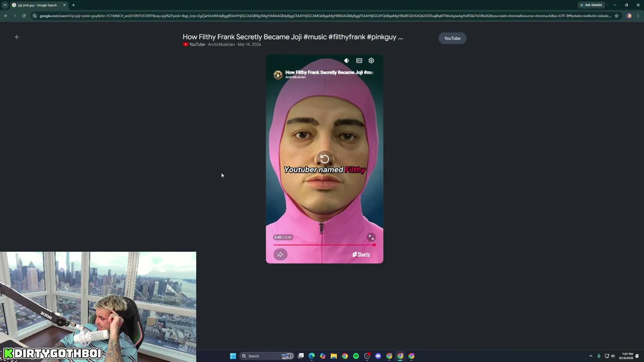Show hidden system tray icons
The width and height of the screenshot is (644, 362).
[x=591, y=356]
